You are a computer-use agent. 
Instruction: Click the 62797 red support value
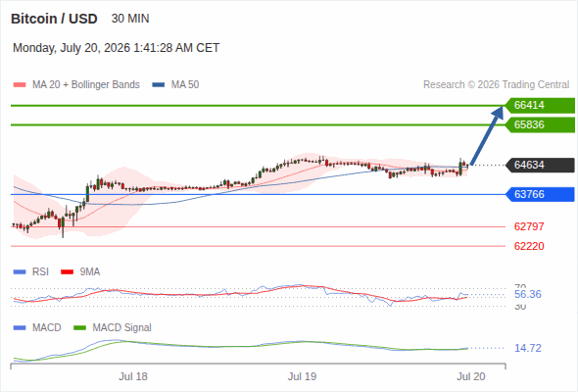(x=529, y=226)
